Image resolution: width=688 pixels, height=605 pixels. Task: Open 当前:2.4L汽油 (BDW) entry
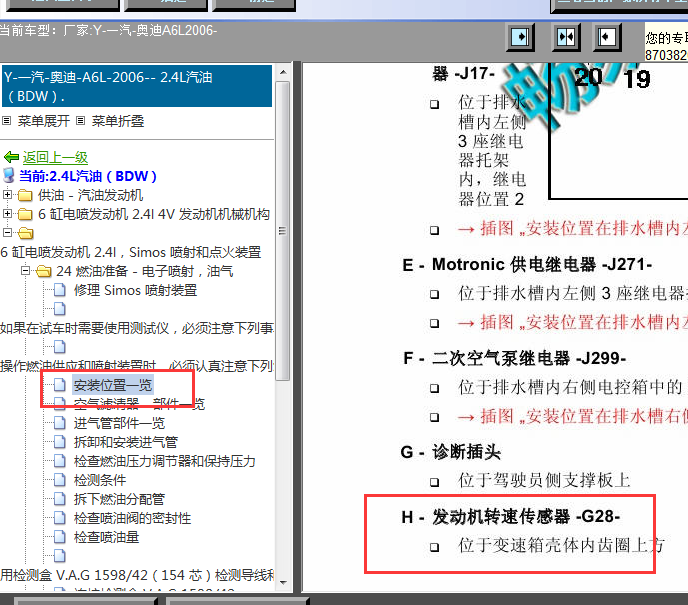click(88, 176)
